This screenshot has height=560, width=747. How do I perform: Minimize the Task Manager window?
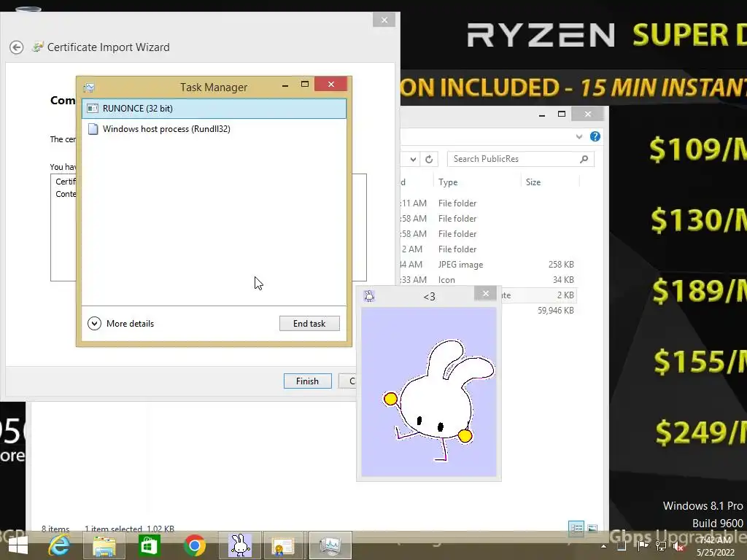coord(285,85)
